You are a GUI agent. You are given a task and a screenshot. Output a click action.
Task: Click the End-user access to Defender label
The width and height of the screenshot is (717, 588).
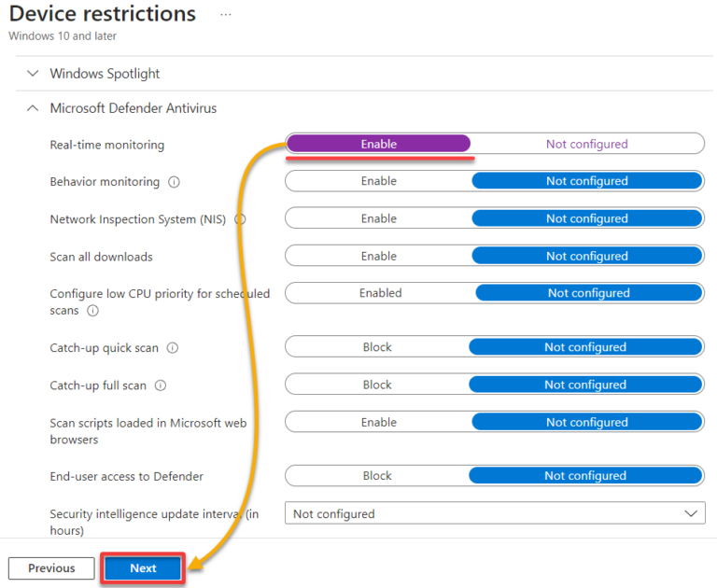(126, 476)
